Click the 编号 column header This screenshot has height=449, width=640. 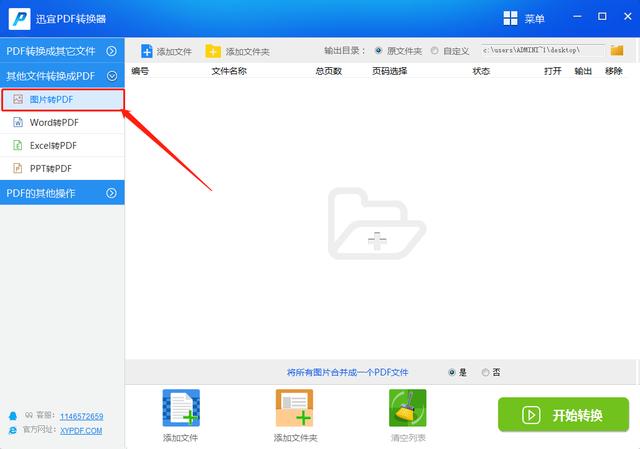140,71
